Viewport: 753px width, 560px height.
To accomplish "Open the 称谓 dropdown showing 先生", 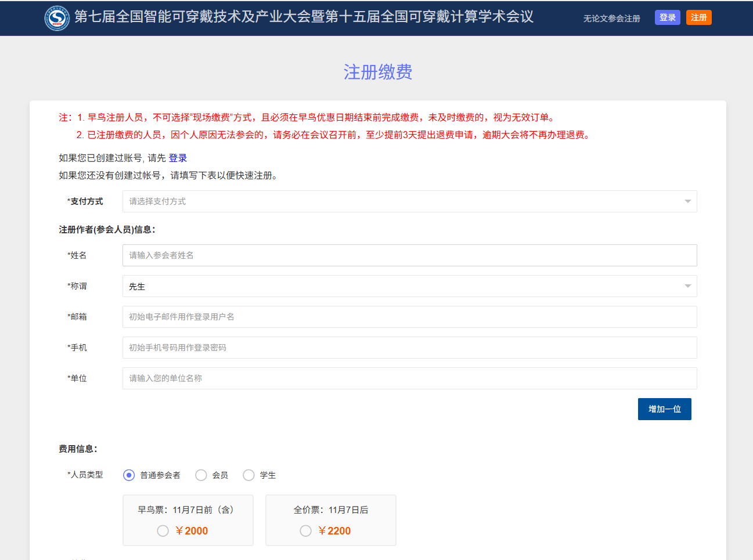I will coord(401,286).
